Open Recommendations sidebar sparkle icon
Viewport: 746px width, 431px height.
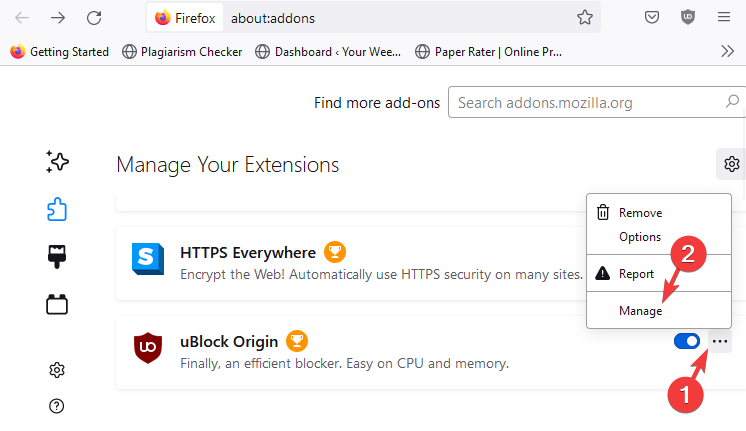[x=56, y=161]
